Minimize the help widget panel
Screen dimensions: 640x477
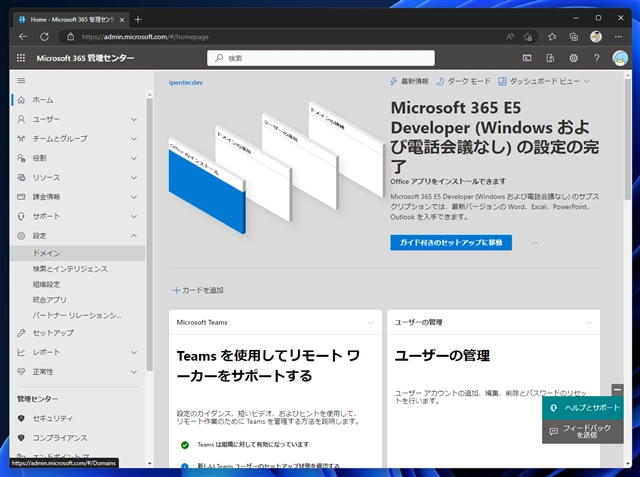tap(618, 389)
